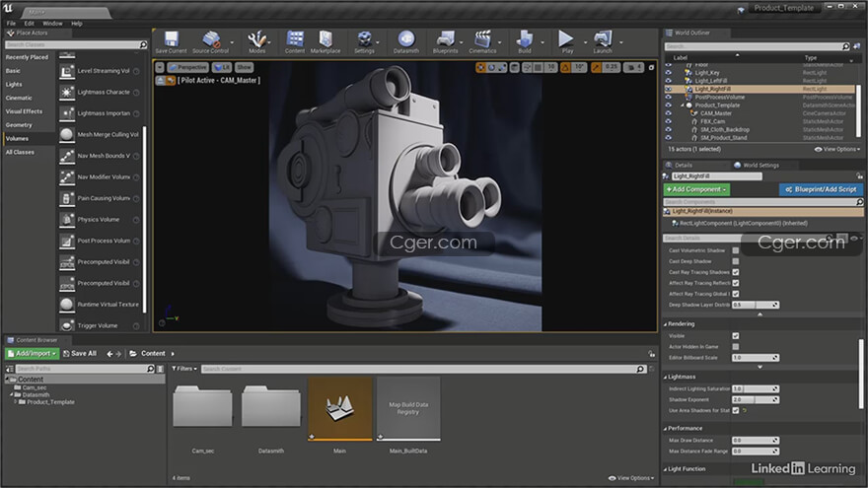Check the Actor Hidden In Game checkbox
This screenshot has width=868, height=488.
(x=735, y=347)
